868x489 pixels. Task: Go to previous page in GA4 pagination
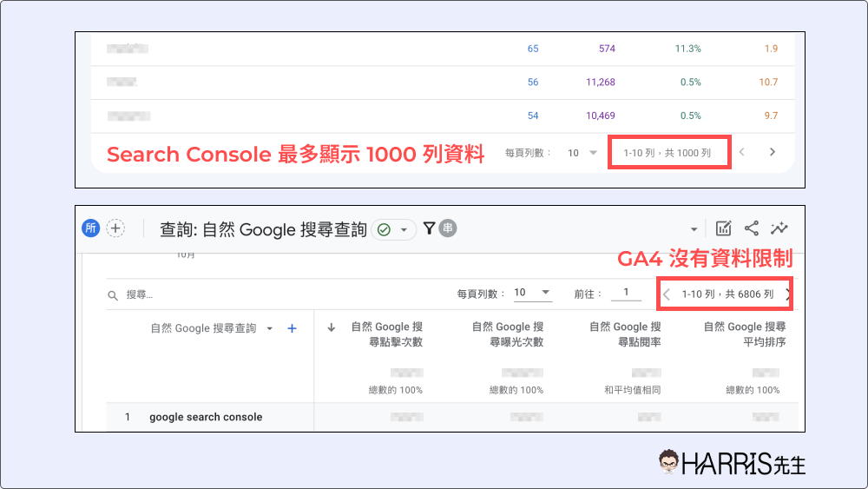tap(667, 294)
